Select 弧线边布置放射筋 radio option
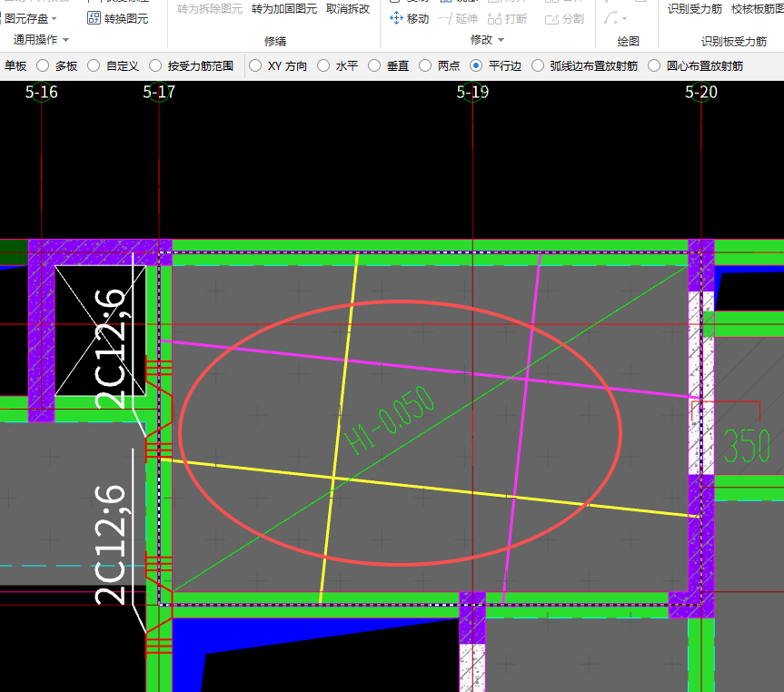The image size is (784, 692). pos(538,65)
